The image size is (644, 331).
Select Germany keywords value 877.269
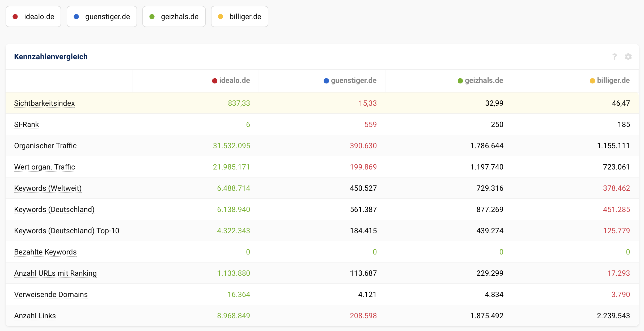[x=490, y=209]
